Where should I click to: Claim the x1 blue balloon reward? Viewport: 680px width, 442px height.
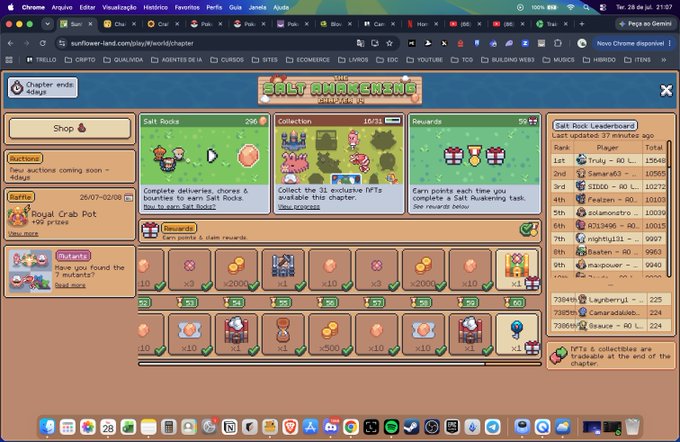tap(517, 334)
